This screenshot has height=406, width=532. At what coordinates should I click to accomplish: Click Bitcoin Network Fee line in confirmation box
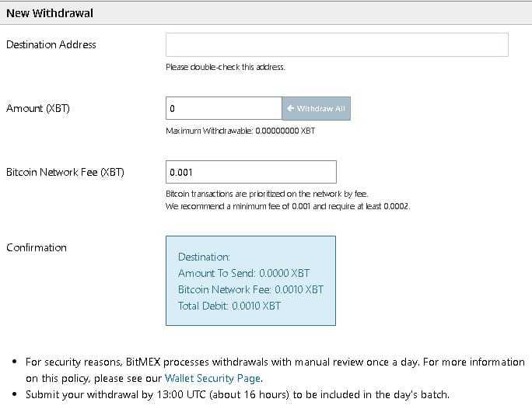pos(250,289)
